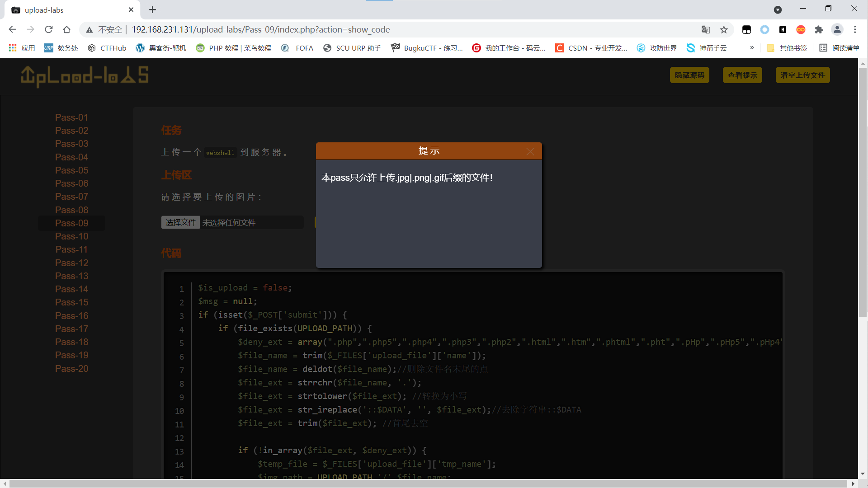This screenshot has height=488, width=868.
Task: Open the SCU URP 助手 bookmark
Action: (x=352, y=48)
